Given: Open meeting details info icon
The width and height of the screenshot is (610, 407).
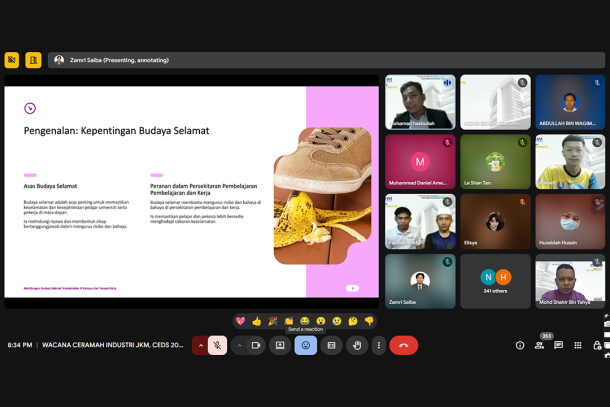Looking at the screenshot, I should tap(520, 345).
